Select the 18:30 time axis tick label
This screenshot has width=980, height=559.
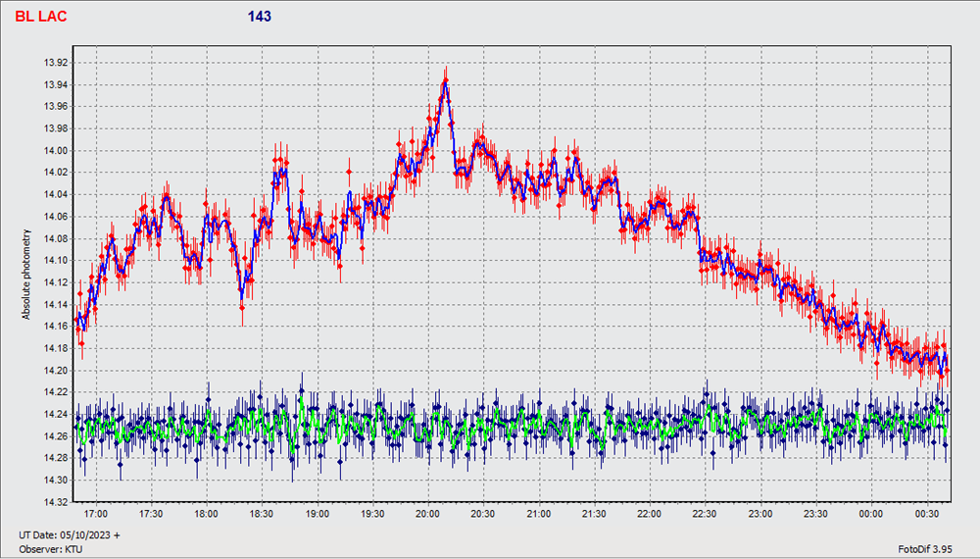tap(261, 513)
